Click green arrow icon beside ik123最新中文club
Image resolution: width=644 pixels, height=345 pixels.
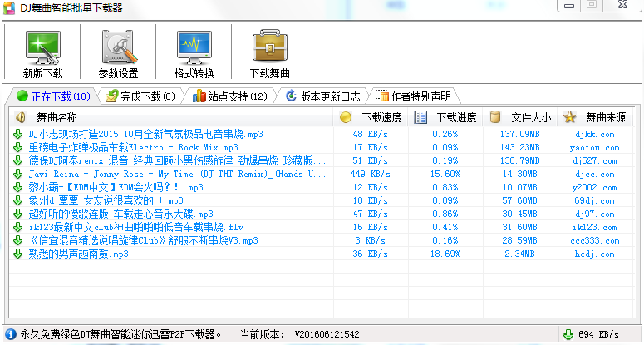(x=17, y=227)
